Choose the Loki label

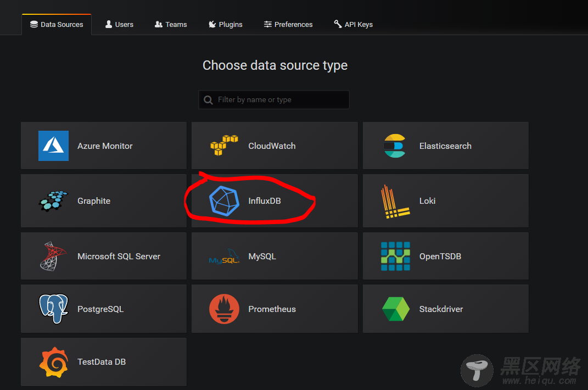coord(427,201)
